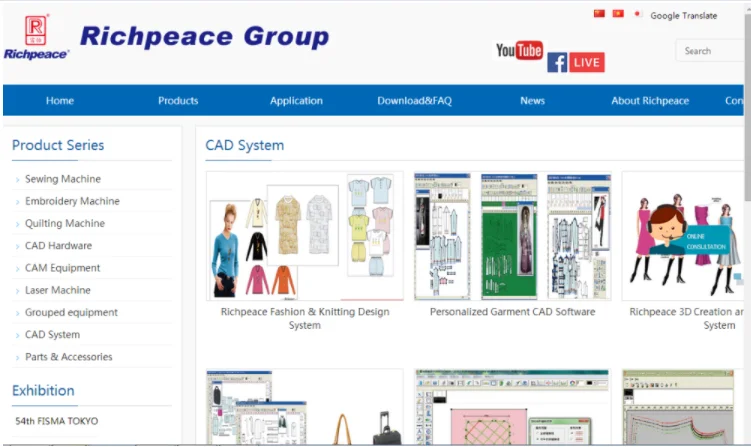
Task: Select CAD System in sidebar list
Action: (x=52, y=335)
